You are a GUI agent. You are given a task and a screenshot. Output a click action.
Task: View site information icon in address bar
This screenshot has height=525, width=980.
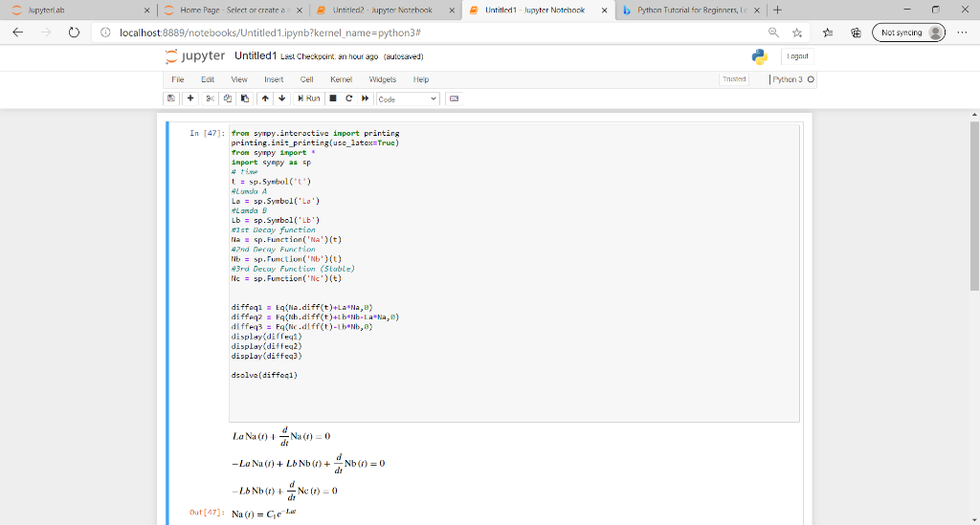point(105,33)
